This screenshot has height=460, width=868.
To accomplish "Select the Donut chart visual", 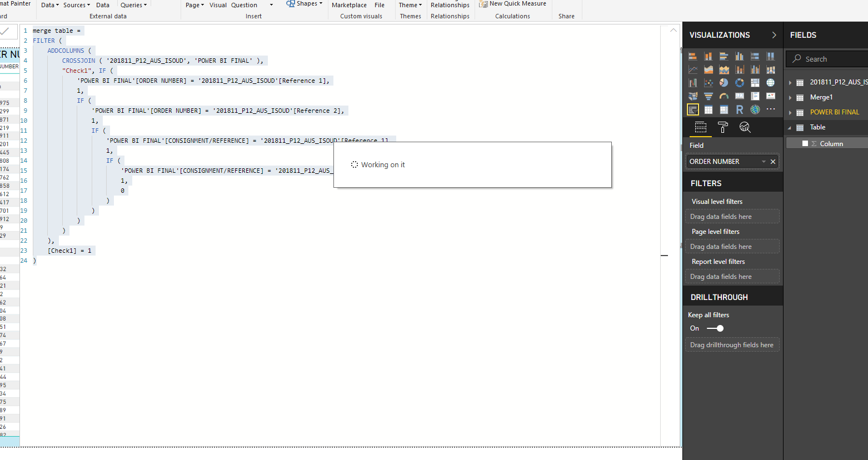I will point(740,83).
